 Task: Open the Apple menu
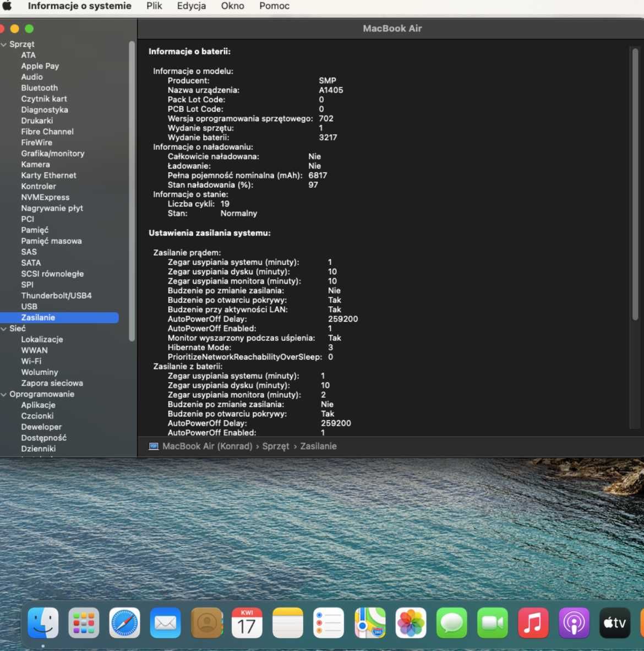[x=7, y=6]
